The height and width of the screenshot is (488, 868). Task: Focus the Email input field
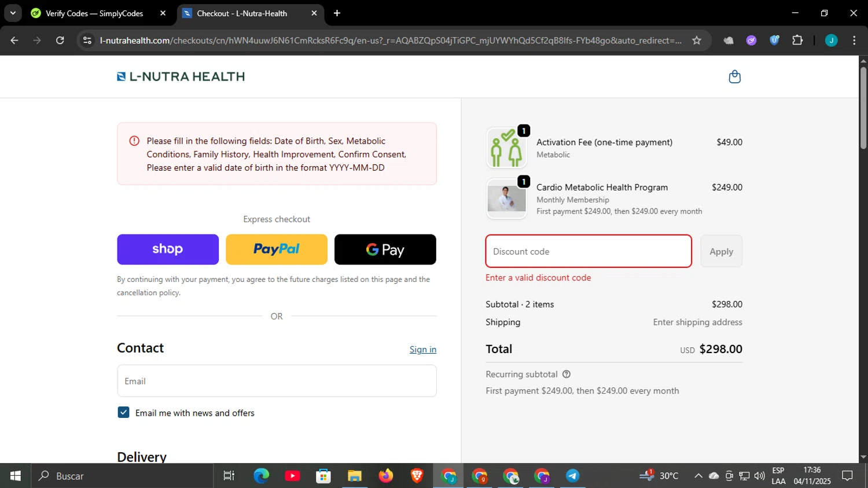pyautogui.click(x=277, y=381)
